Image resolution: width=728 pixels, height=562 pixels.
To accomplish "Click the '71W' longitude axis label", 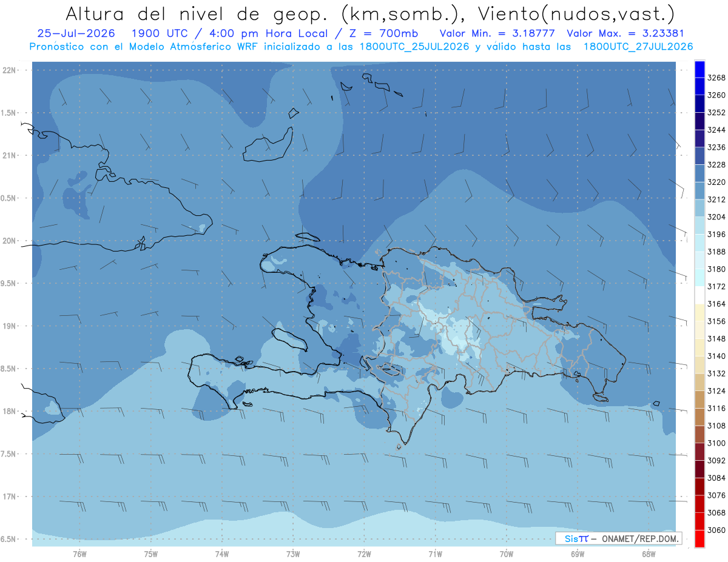I will [435, 554].
